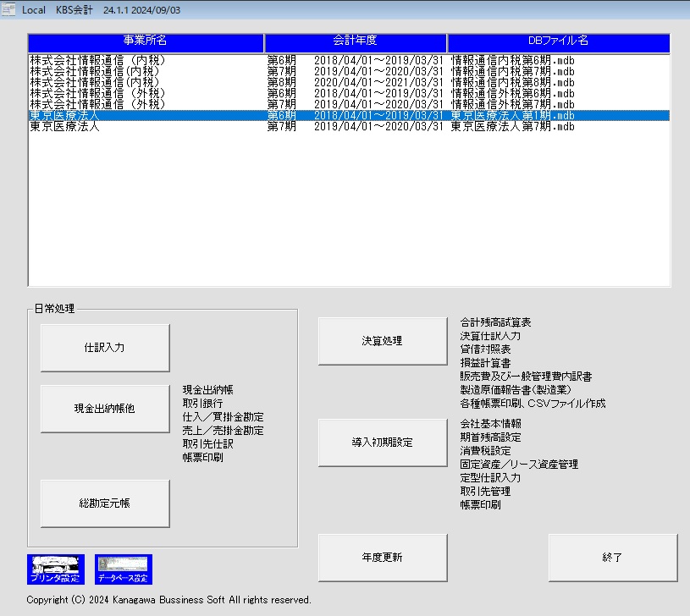Click the 仕訳入力 button

tap(105, 348)
